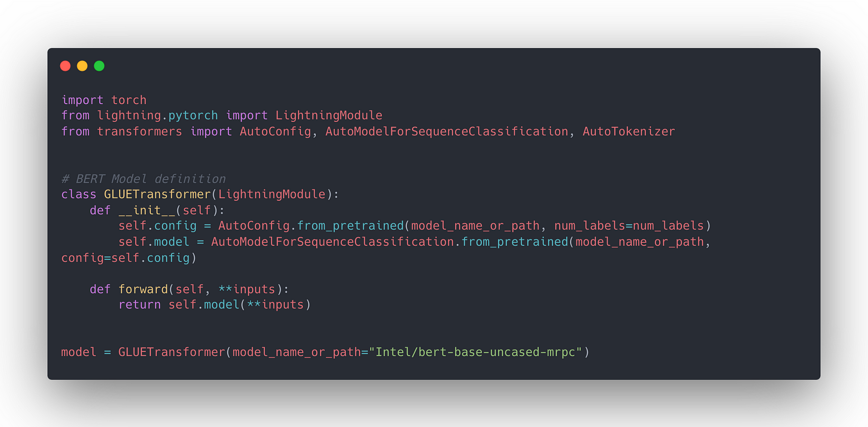Click num_labels=num_labels argument
The image size is (868, 427).
click(x=629, y=226)
